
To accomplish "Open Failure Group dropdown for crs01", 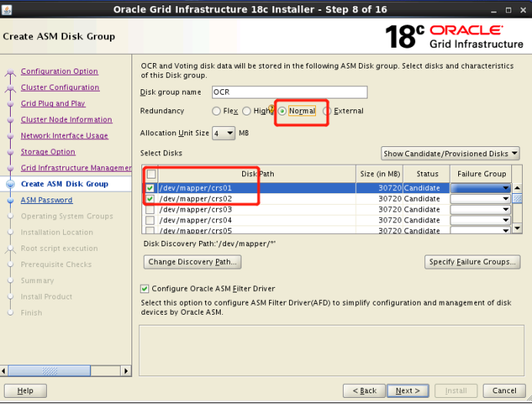I will tap(480, 188).
